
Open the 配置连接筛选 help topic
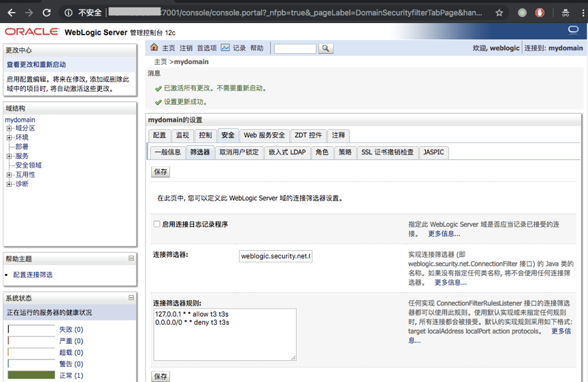(33, 275)
